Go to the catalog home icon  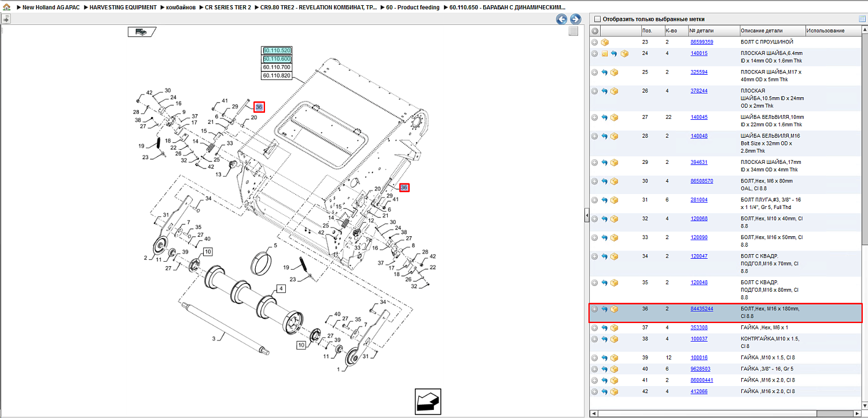(x=6, y=8)
